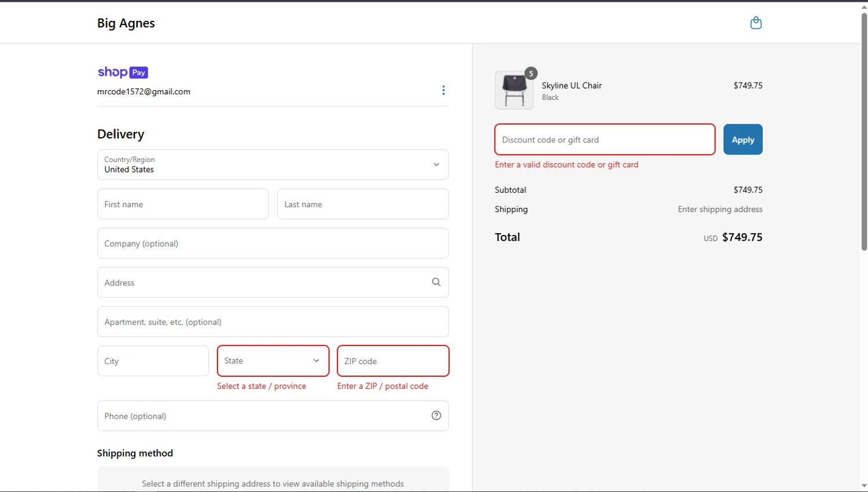Viewport: 868px width, 492px height.
Task: Click the 'Select a state / province' error
Action: (262, 386)
